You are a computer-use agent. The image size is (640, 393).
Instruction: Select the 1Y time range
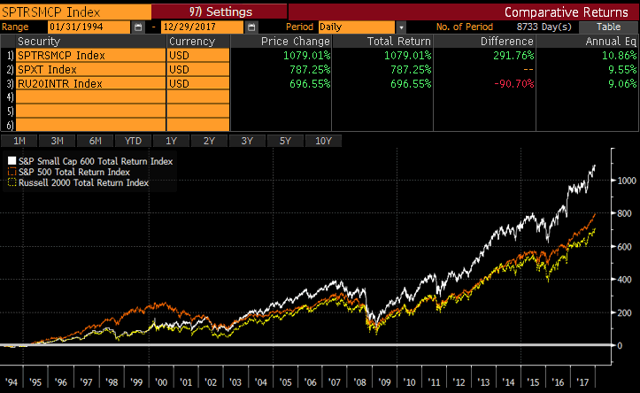171,141
